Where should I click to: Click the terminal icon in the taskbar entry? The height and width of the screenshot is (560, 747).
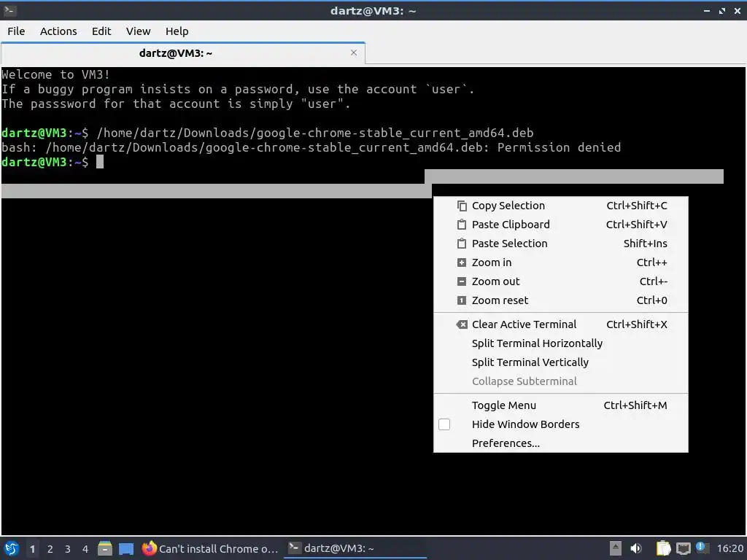point(295,548)
